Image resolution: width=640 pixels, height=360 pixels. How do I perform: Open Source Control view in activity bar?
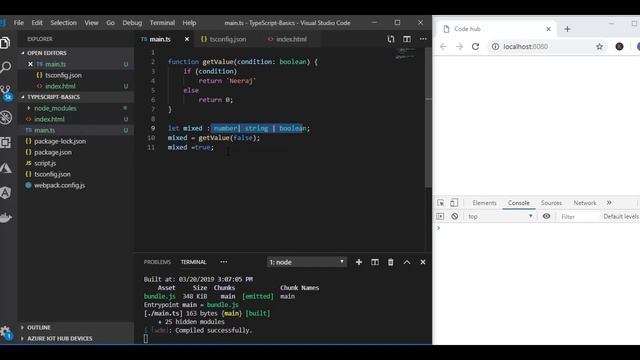6,93
